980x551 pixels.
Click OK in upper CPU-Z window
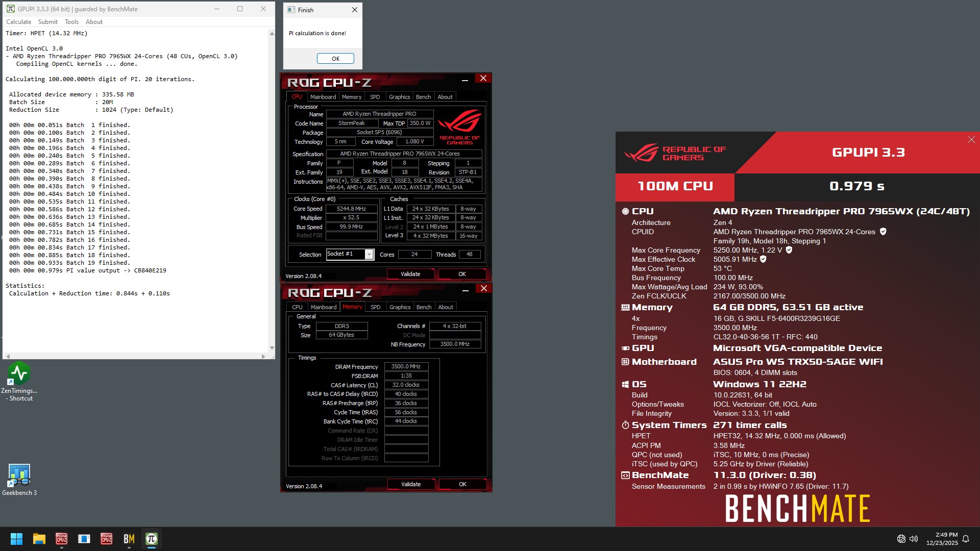462,274
